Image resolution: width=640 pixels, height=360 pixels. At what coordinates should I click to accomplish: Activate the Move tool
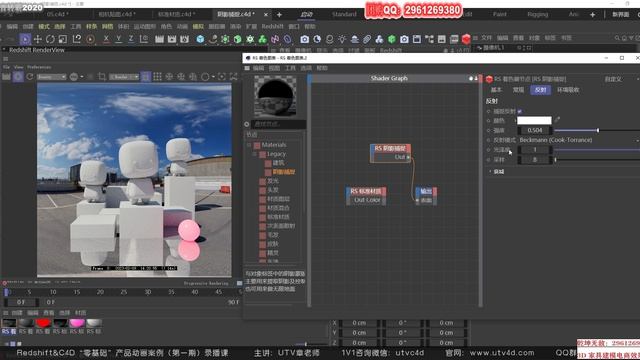[x=38, y=39]
